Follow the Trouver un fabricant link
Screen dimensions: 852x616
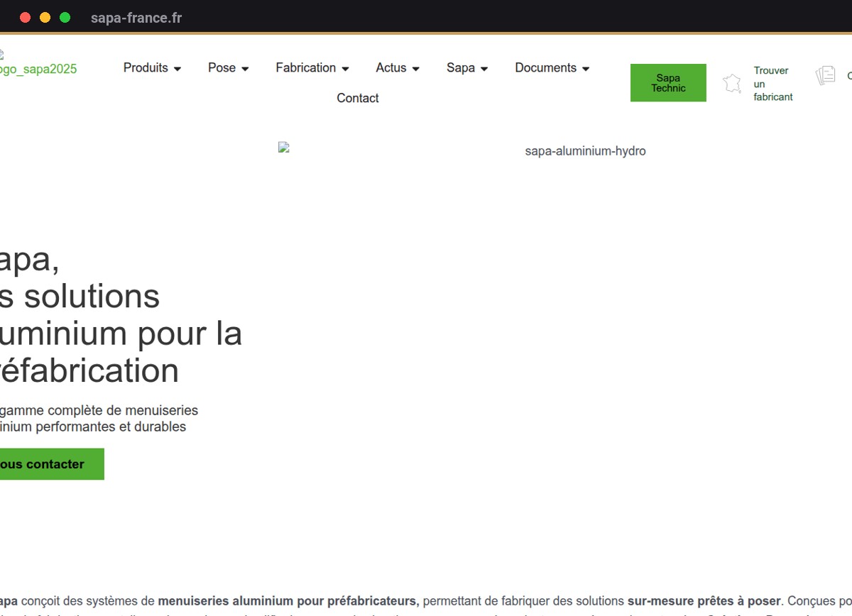(x=773, y=84)
